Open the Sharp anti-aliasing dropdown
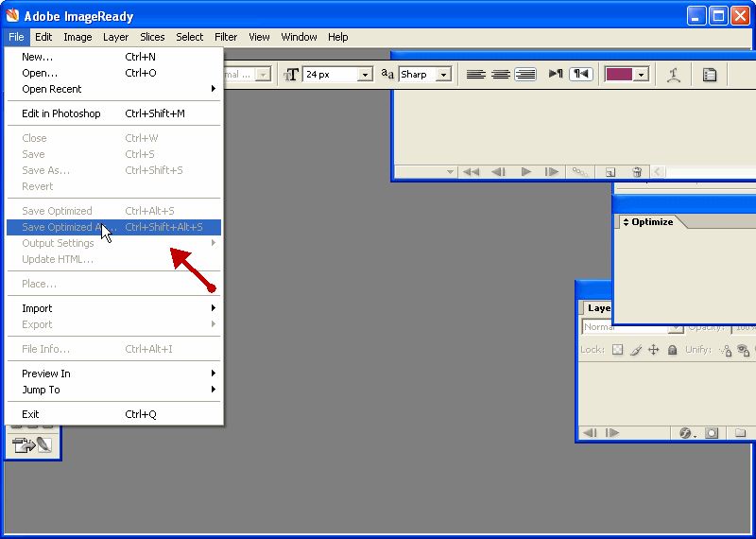The image size is (756, 539). (443, 75)
